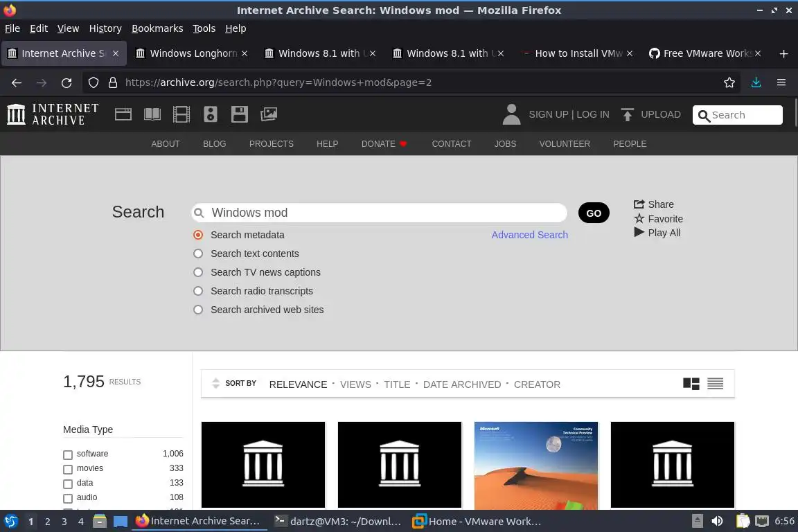The image size is (798, 532).
Task: Select Search TV news captions radio button
Action: [x=198, y=272]
